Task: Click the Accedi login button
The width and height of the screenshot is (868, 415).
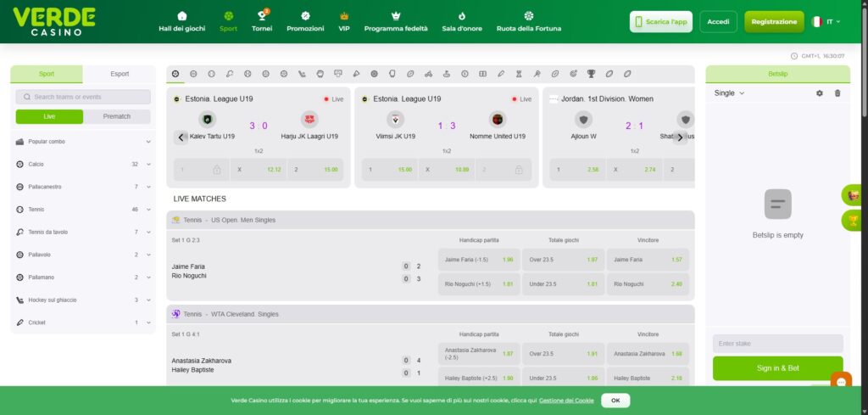Action: point(719,21)
